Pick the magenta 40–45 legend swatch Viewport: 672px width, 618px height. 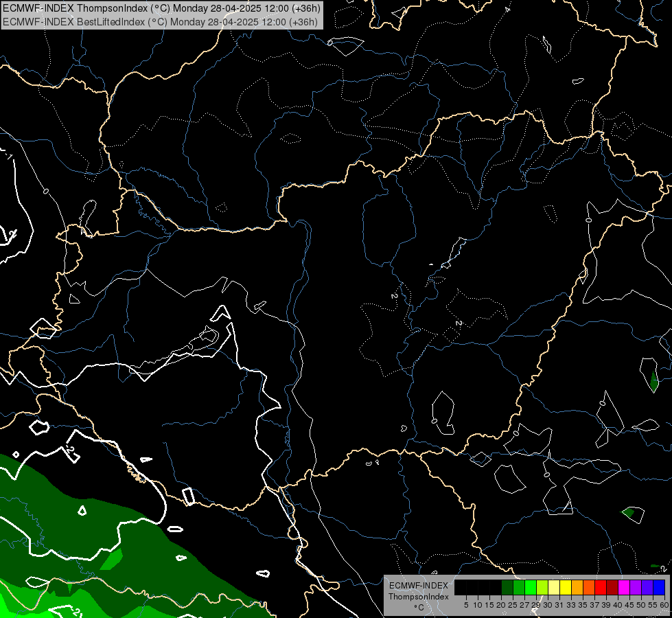point(624,587)
